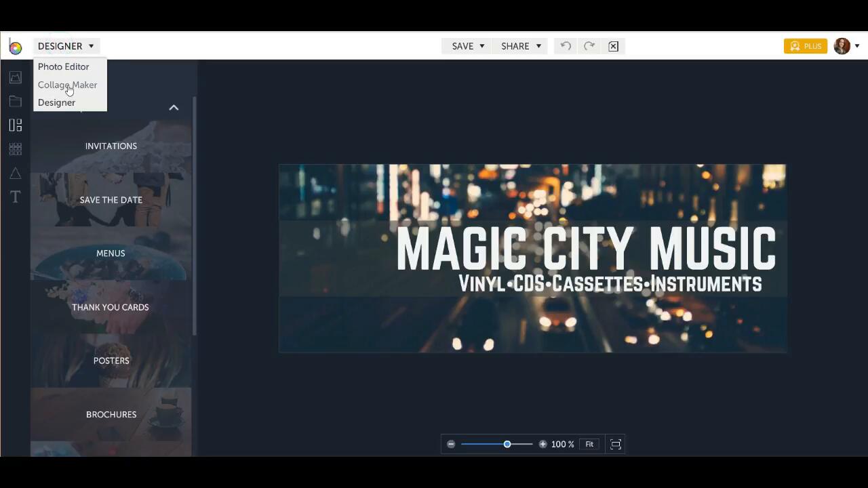The image size is (868, 488).
Task: Toggle the fullscreen icon beside Fit
Action: coord(616,445)
